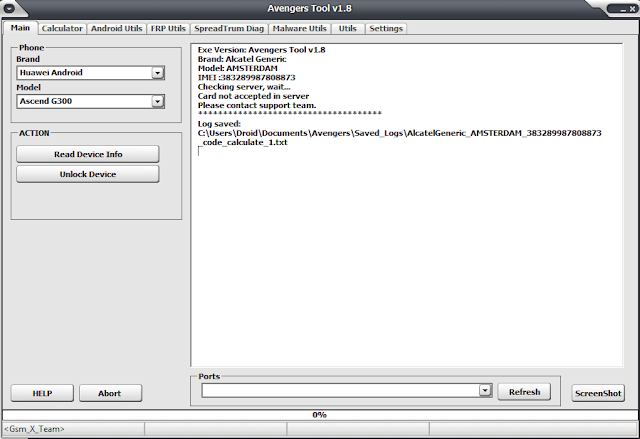This screenshot has width=640, height=439.
Task: Expand the Model dropdown arrow
Action: click(158, 101)
